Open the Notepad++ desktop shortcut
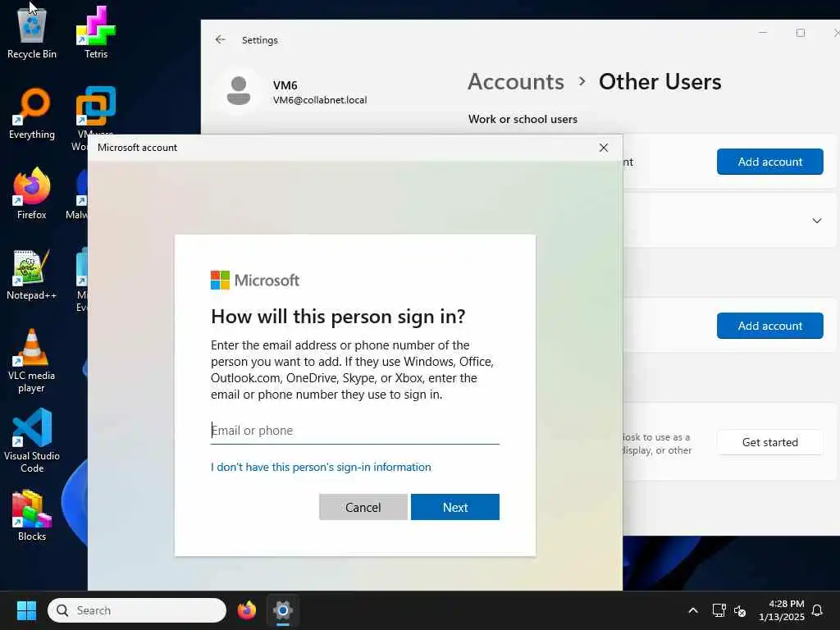This screenshot has width=840, height=630. (x=32, y=274)
